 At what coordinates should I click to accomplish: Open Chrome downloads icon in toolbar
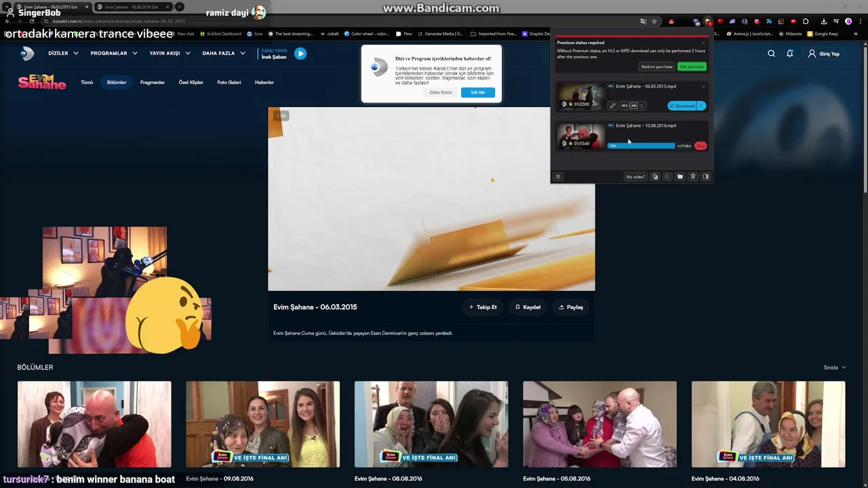[824, 21]
